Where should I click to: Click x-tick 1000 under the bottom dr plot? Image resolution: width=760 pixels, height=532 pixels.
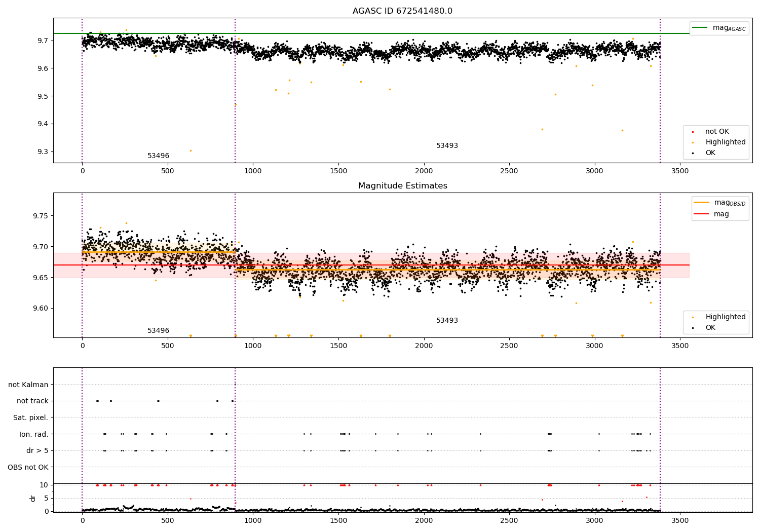(x=253, y=520)
